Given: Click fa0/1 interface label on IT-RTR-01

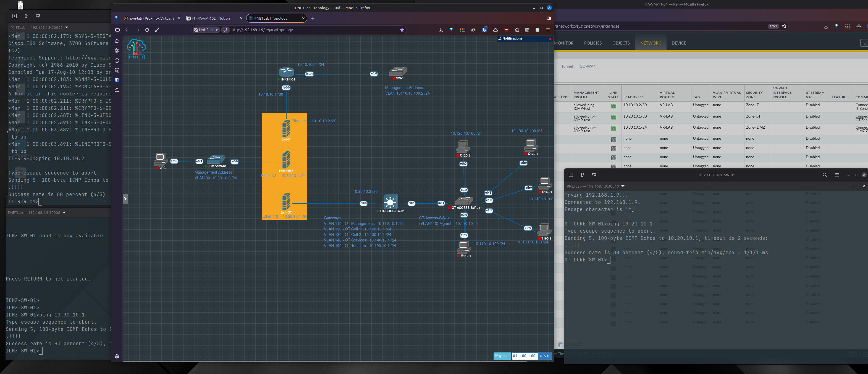Looking at the screenshot, I should (x=309, y=74).
